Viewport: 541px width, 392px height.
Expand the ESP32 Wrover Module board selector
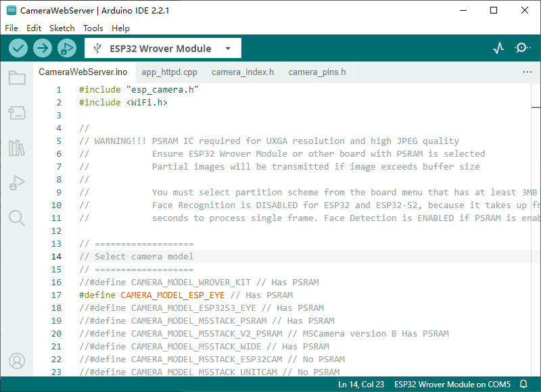162,49
